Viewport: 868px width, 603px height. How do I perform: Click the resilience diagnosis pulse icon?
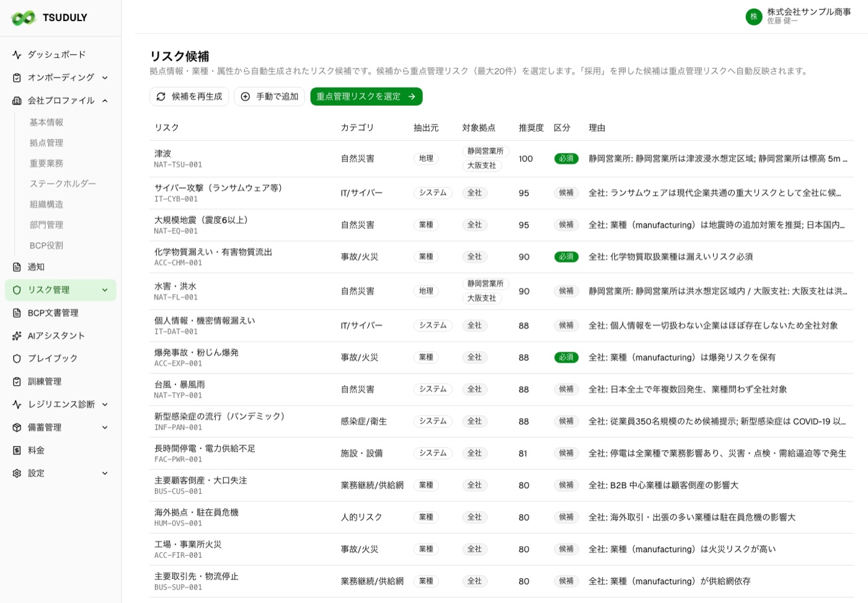[17, 404]
